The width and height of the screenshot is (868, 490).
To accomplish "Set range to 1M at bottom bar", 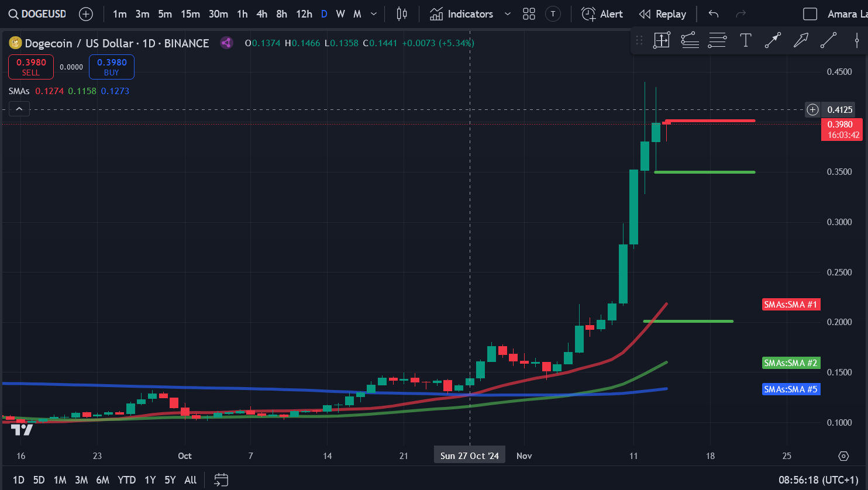I will pyautogui.click(x=60, y=480).
